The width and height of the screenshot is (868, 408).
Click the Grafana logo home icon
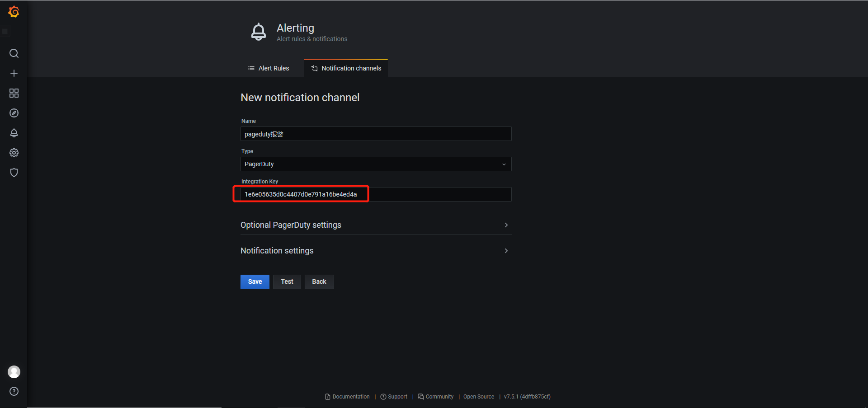coord(14,12)
